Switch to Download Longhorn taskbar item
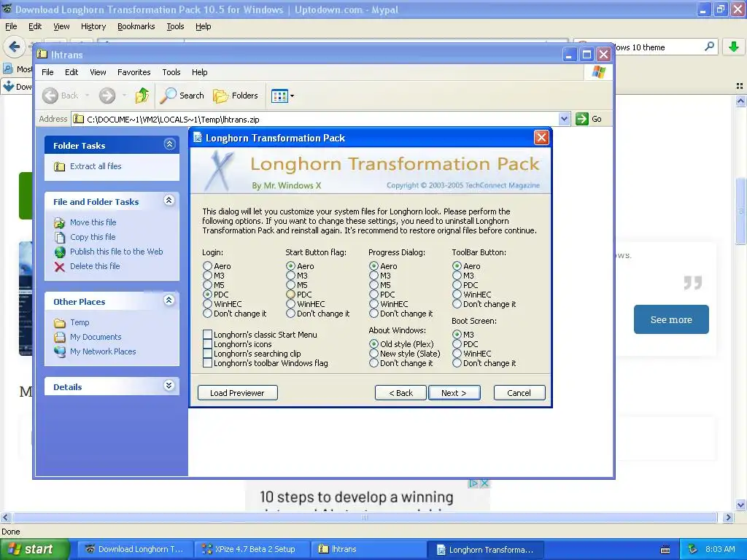Viewport: 747px width, 560px height. coord(136,549)
